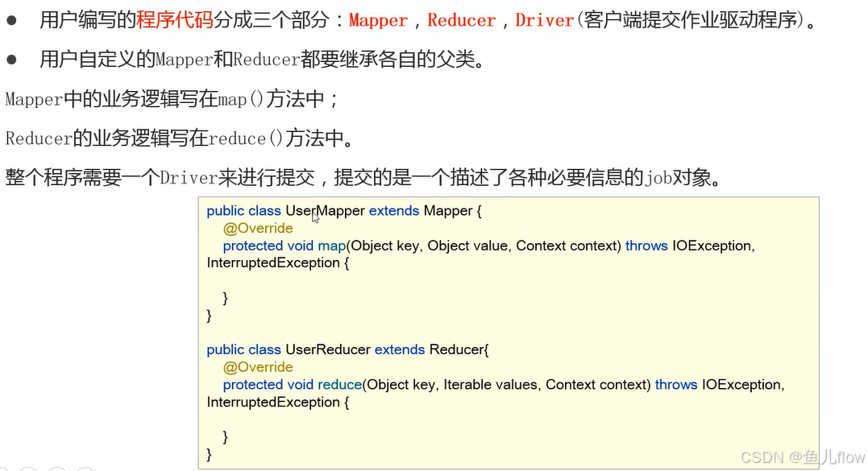Click the fourth faint circle at bottom left
The image size is (868, 471).
click(85, 467)
